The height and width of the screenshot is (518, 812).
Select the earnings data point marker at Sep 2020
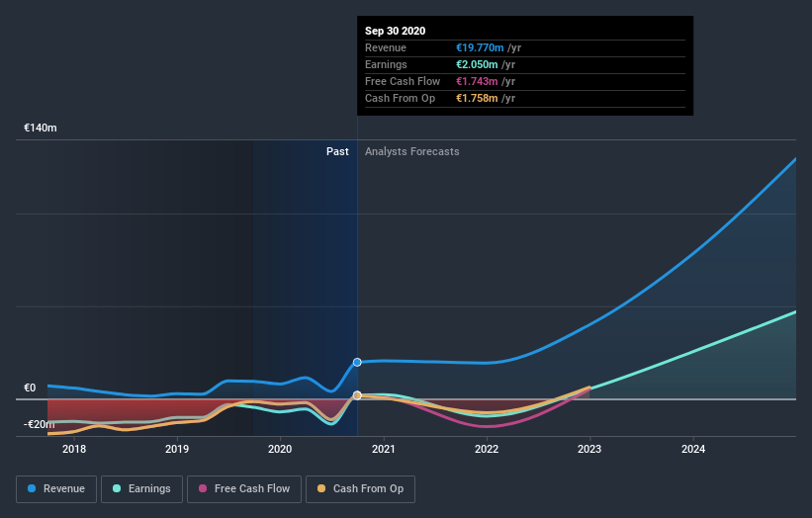pos(357,395)
